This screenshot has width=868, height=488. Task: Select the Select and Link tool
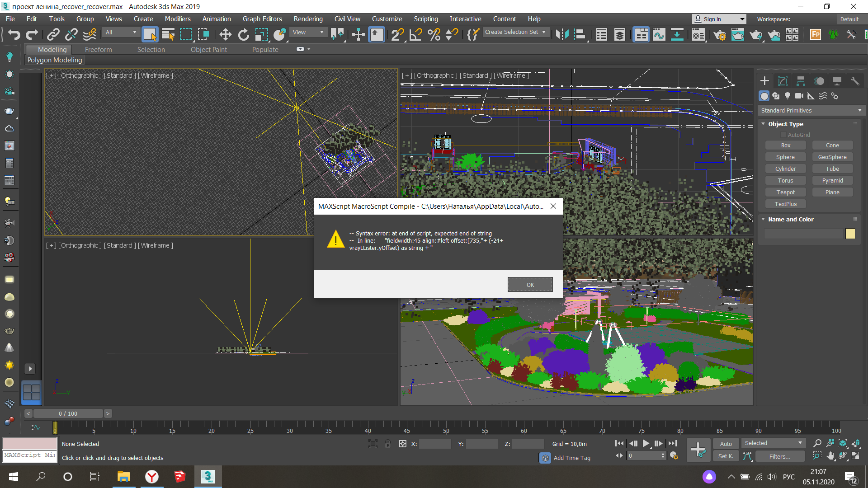click(x=53, y=34)
